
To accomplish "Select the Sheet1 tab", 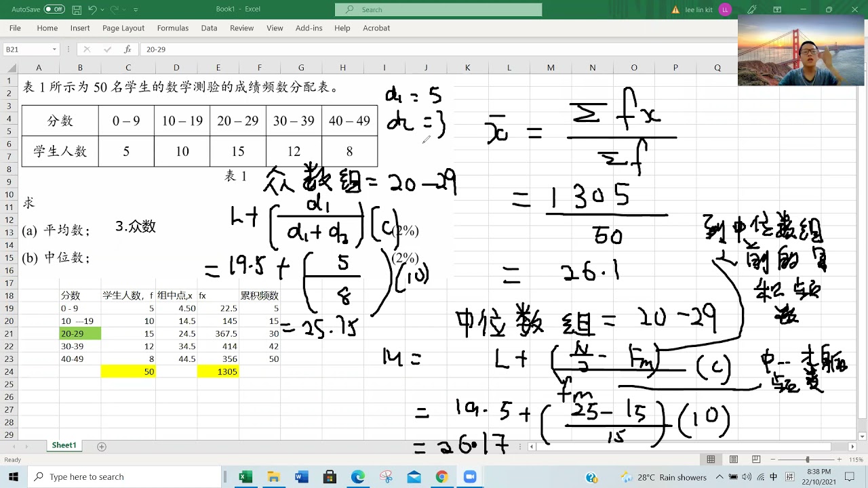I will [x=64, y=445].
